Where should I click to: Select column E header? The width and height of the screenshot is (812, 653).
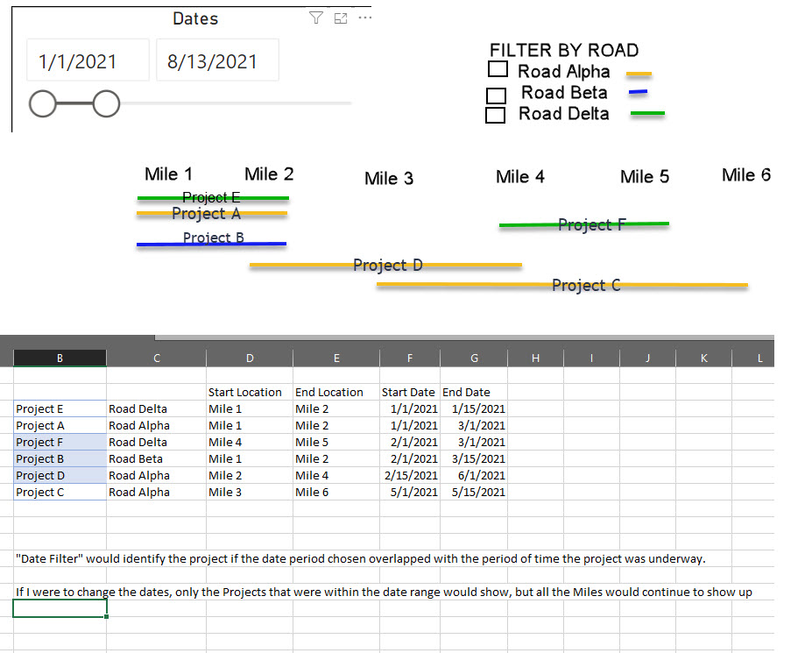pyautogui.click(x=336, y=358)
